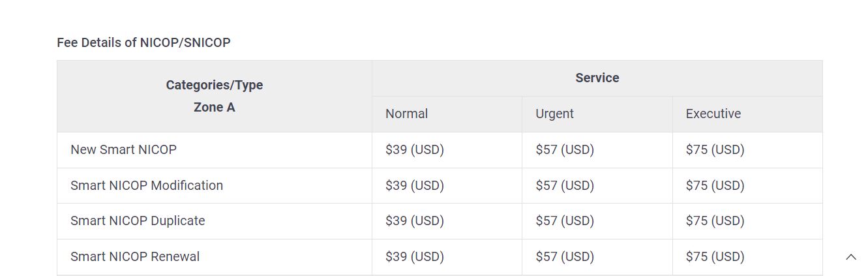This screenshot has width=868, height=276.
Task: Click the Duplicate Normal $39 fee cell
Action: pyautogui.click(x=414, y=221)
